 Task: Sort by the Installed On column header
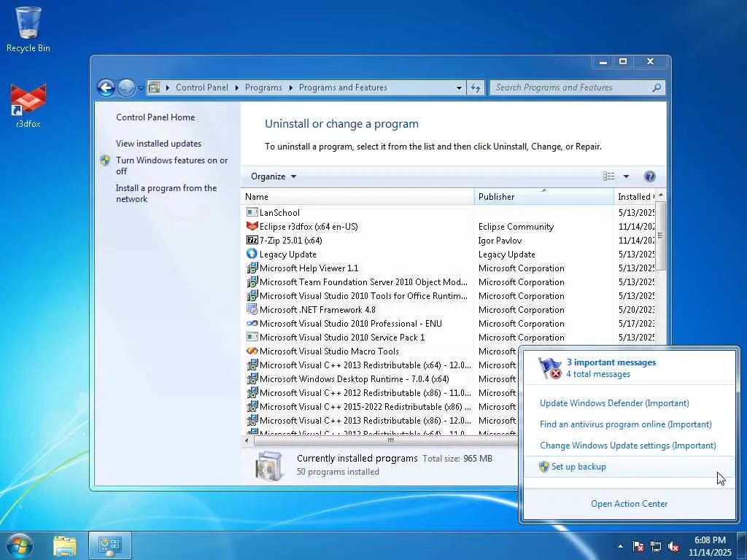(x=635, y=197)
